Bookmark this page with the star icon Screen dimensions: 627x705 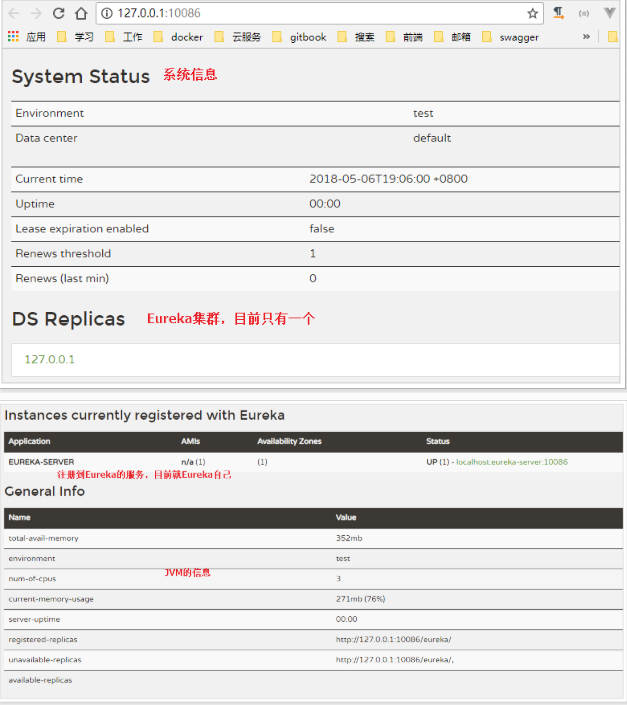[533, 13]
